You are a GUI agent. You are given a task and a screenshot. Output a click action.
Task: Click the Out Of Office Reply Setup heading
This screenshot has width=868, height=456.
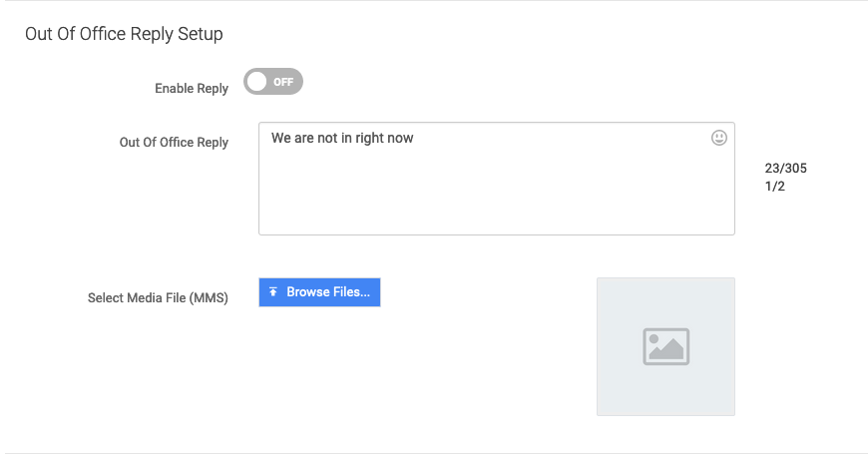pos(124,34)
